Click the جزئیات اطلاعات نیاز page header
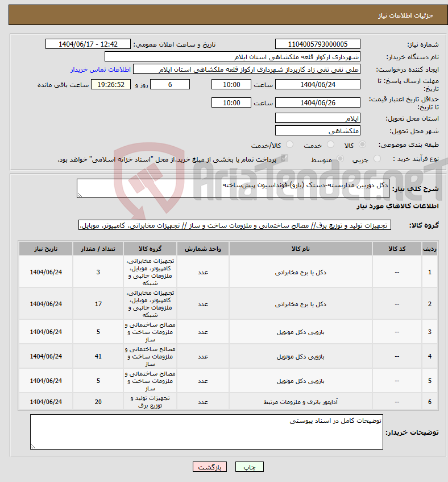Image resolution: width=448 pixels, height=482 pixels. pyautogui.click(x=405, y=15)
